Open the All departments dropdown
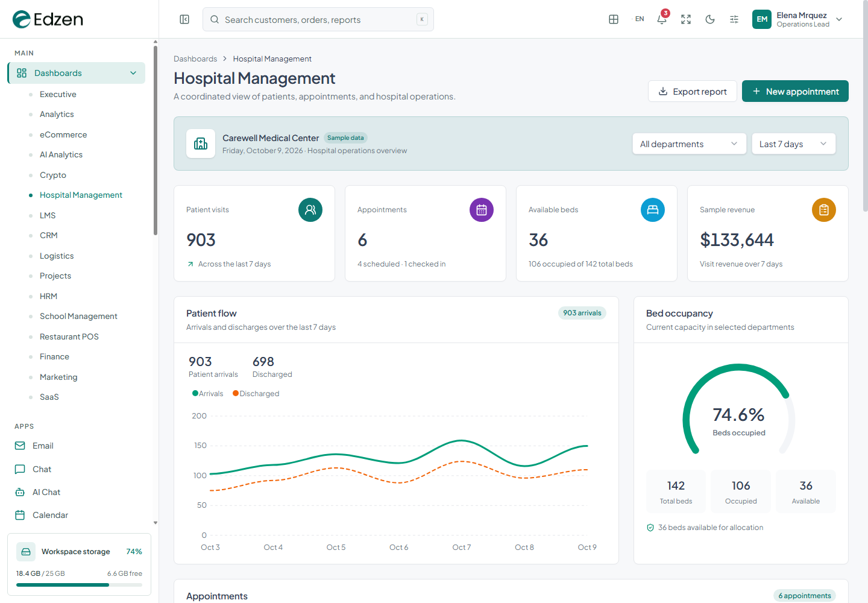This screenshot has width=868, height=603. [690, 144]
